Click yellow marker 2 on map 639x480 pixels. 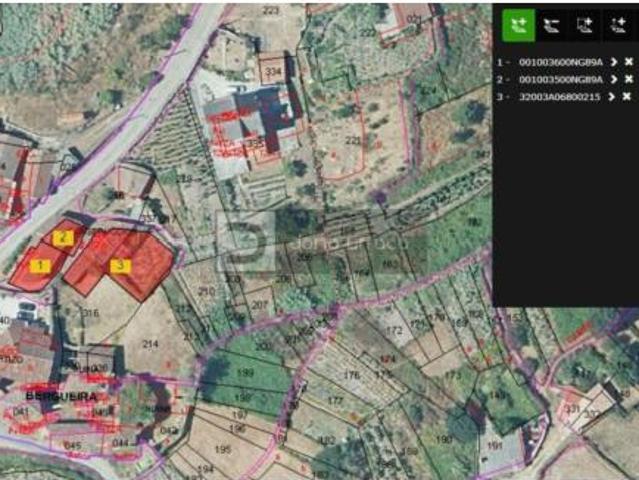63,238
